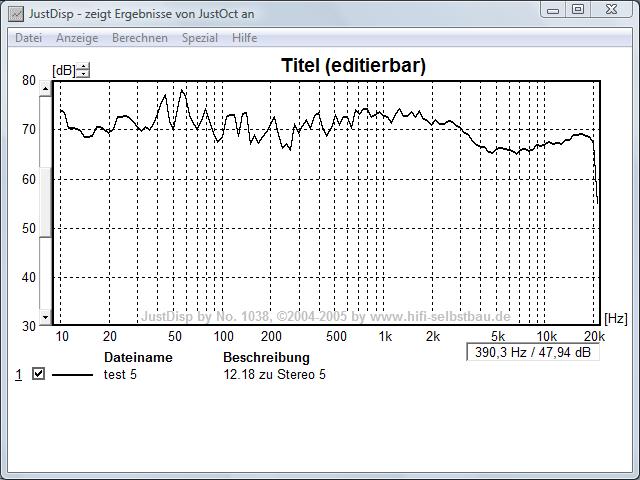
Task: Toggle the visibility checkbox for curve 1
Action: (38, 374)
